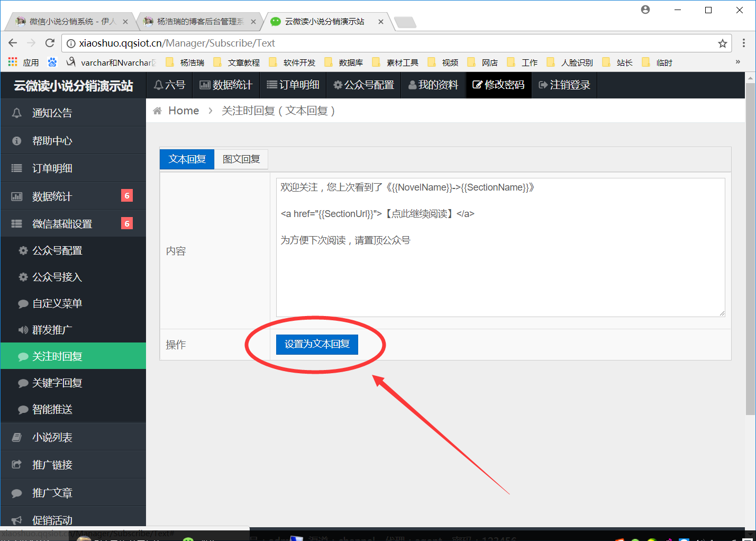The width and height of the screenshot is (756, 541).
Task: Click 注销登录 to log out
Action: point(564,85)
